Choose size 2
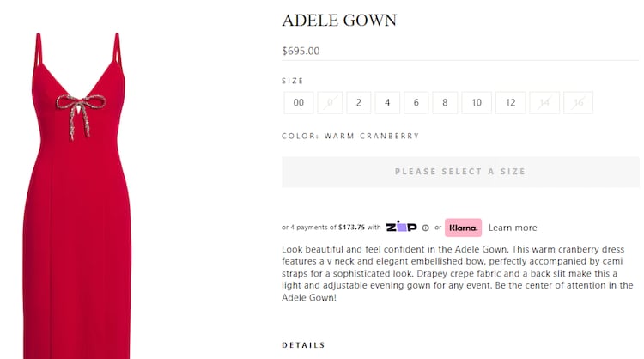Image resolution: width=644 pixels, height=359 pixels. click(358, 103)
